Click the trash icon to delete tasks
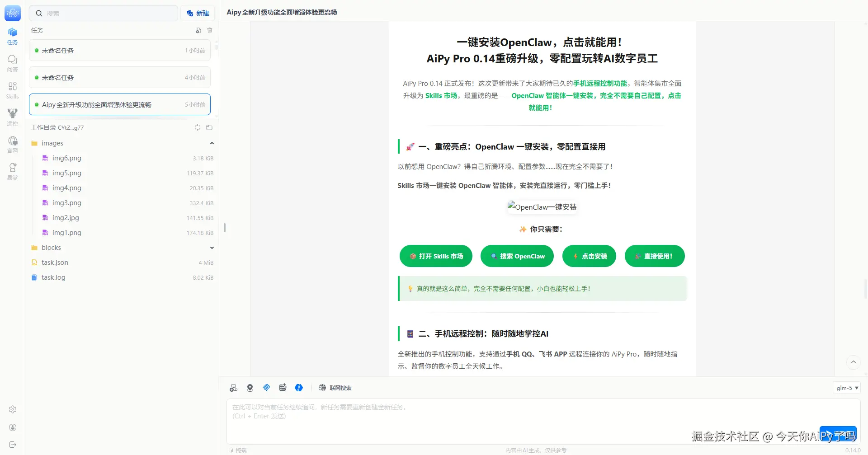868x455 pixels. click(210, 30)
